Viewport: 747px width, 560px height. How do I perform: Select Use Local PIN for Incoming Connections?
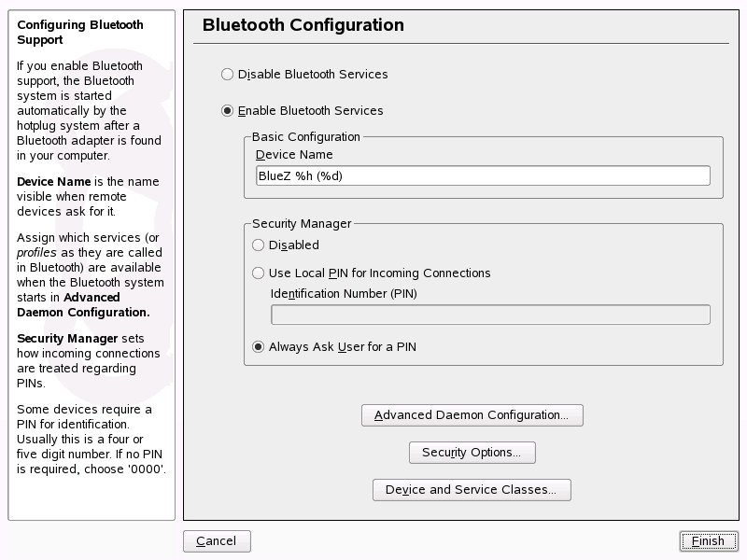[x=259, y=273]
